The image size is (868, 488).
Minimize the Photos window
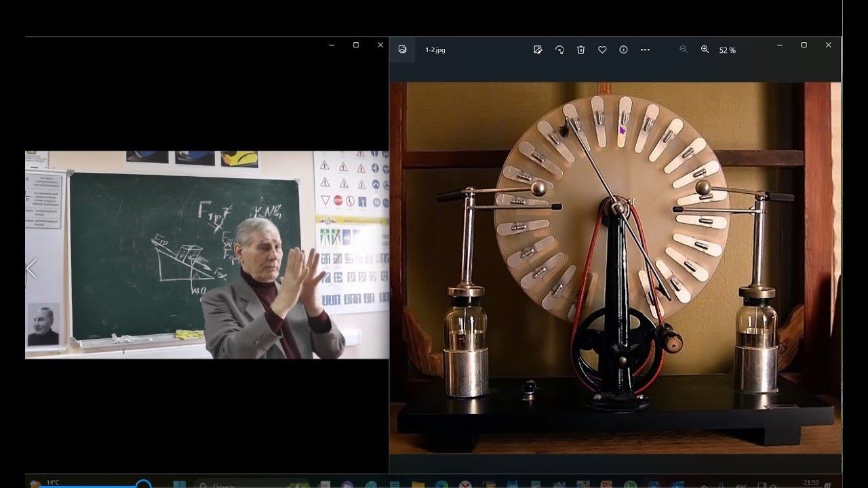[780, 45]
